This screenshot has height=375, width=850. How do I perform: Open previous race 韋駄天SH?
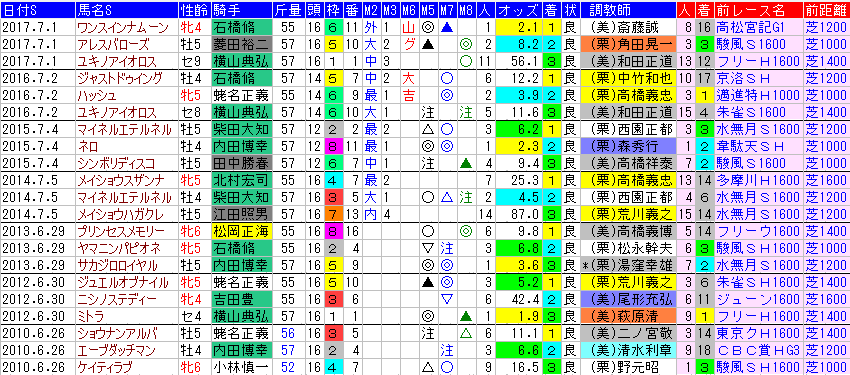(x=750, y=146)
